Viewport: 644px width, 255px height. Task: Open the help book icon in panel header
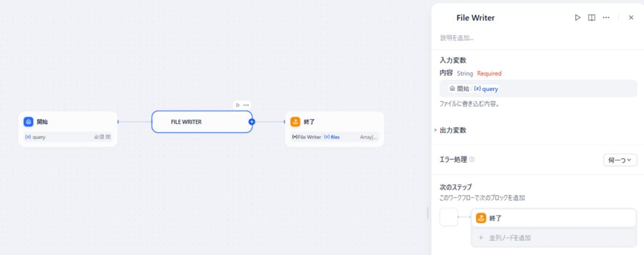(591, 17)
